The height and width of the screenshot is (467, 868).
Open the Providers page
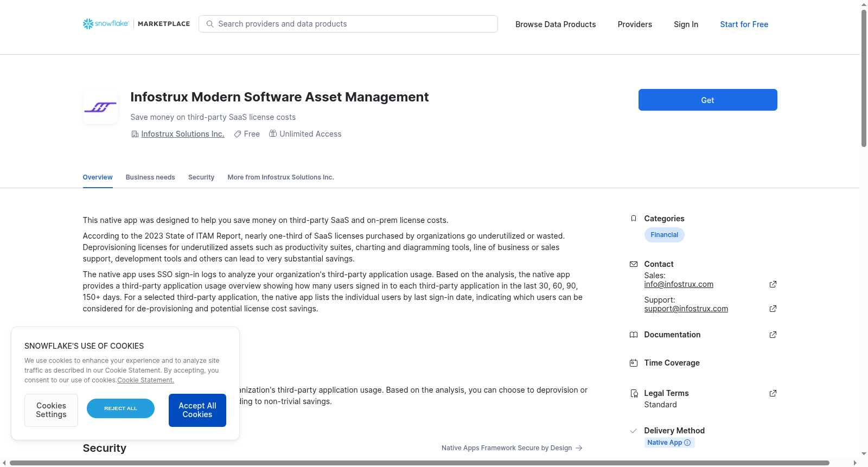click(635, 24)
